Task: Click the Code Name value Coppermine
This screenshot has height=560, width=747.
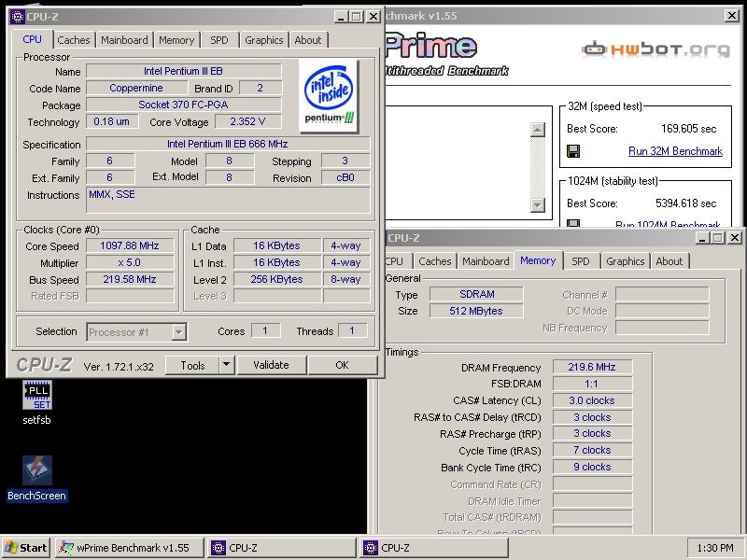Action: point(136,88)
